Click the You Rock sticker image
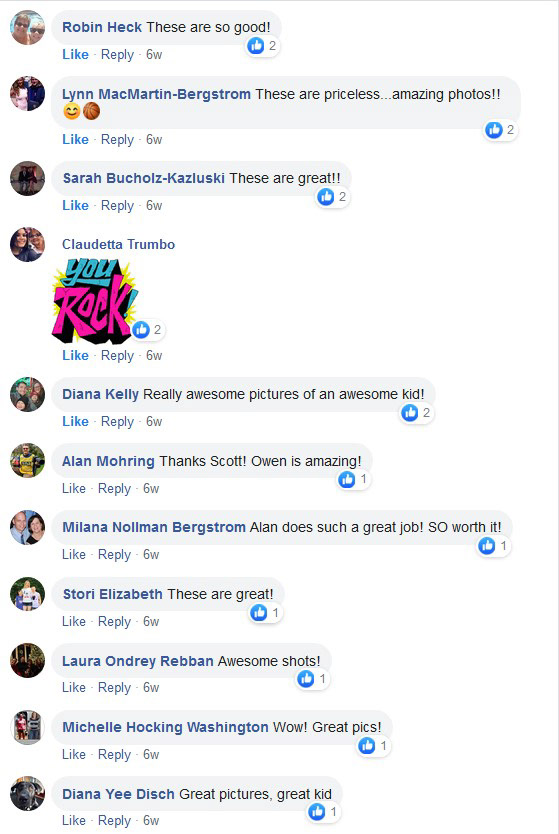This screenshot has height=834, width=559. pyautogui.click(x=95, y=301)
